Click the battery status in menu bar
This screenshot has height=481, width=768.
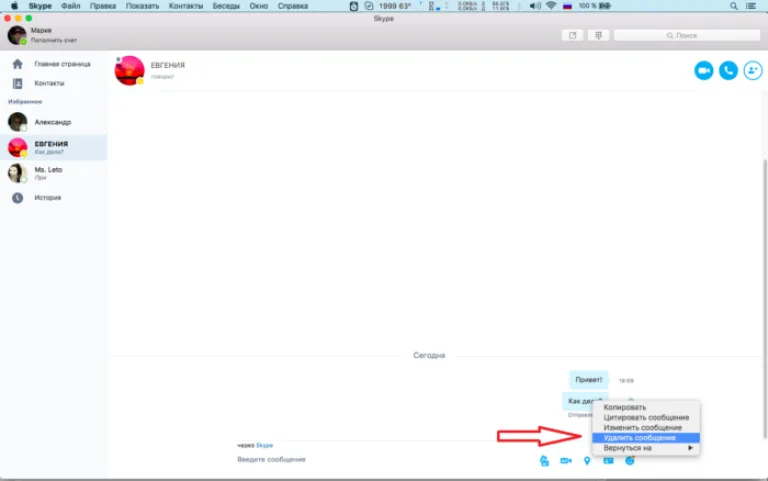point(594,6)
